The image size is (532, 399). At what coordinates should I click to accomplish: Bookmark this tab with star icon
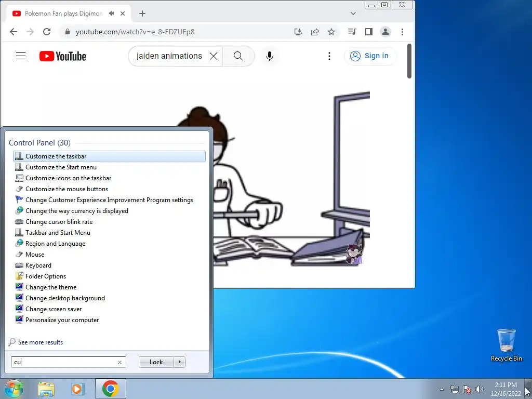pos(331,32)
